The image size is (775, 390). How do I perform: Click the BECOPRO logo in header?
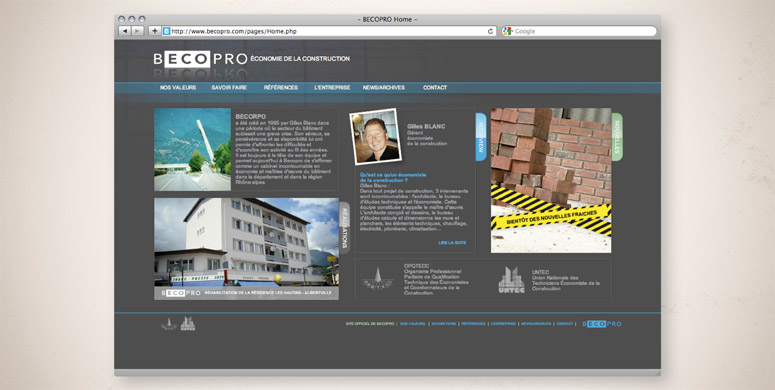[200, 59]
